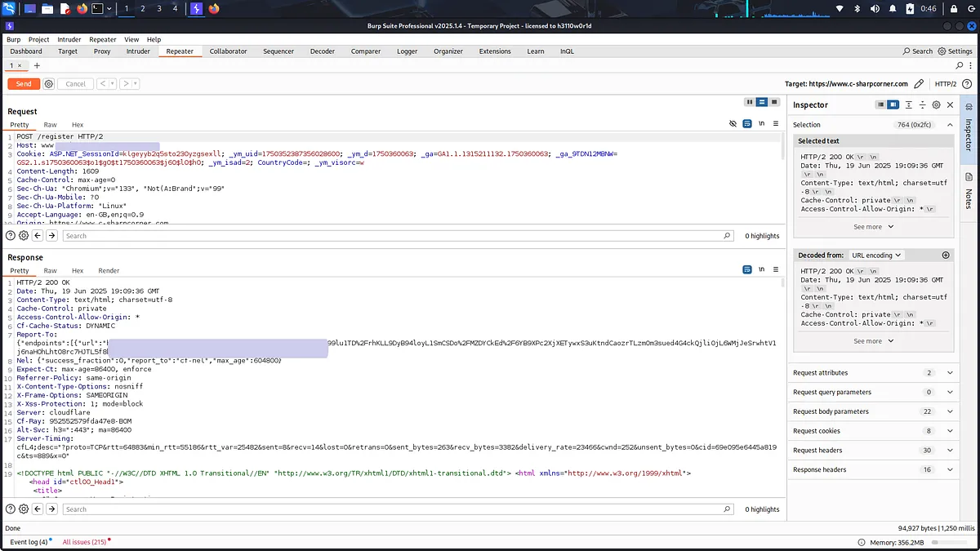Open Repeater request settings gear
Screen dimensions: 980x551
49,83
